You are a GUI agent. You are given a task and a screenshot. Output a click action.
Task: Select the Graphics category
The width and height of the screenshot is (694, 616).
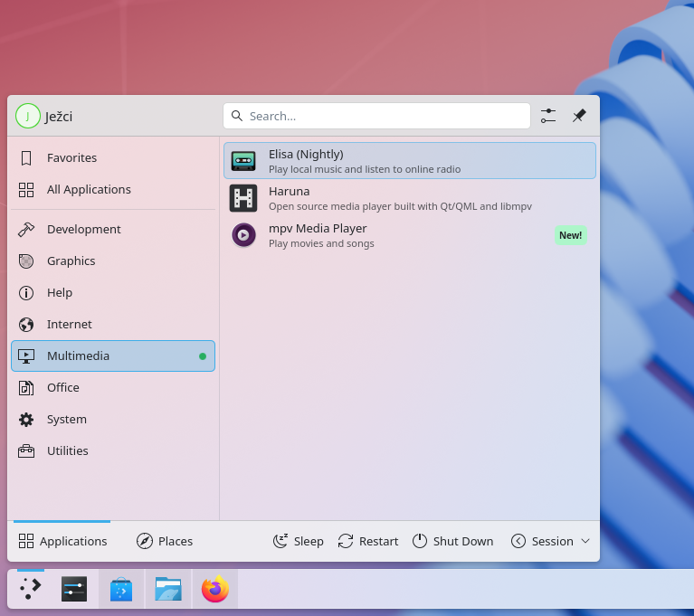[x=113, y=261]
